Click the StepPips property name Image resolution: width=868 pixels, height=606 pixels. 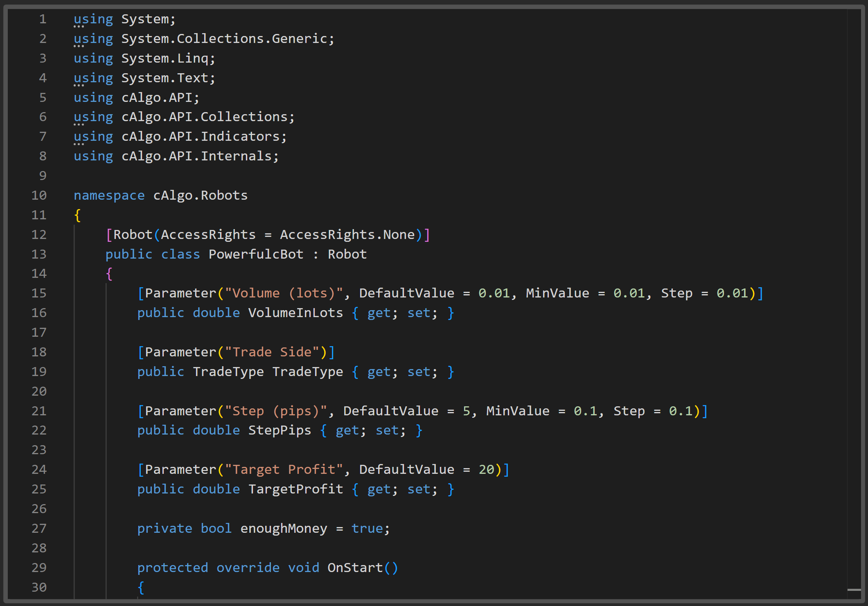pos(280,430)
